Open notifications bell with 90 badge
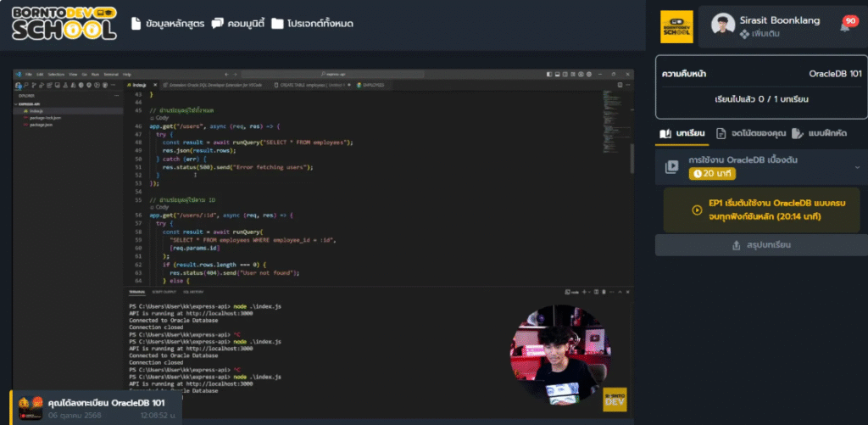This screenshot has width=868, height=425. [x=846, y=25]
